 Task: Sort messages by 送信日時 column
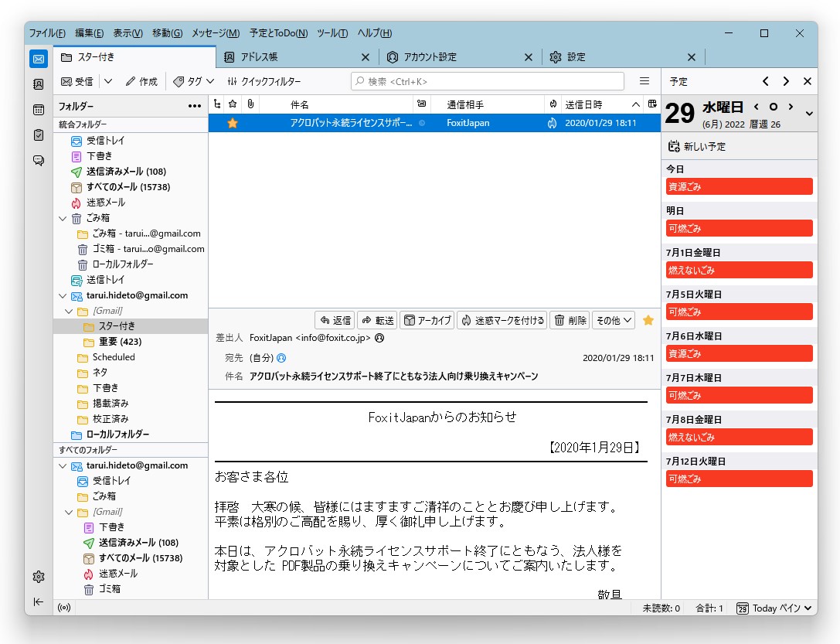601,104
